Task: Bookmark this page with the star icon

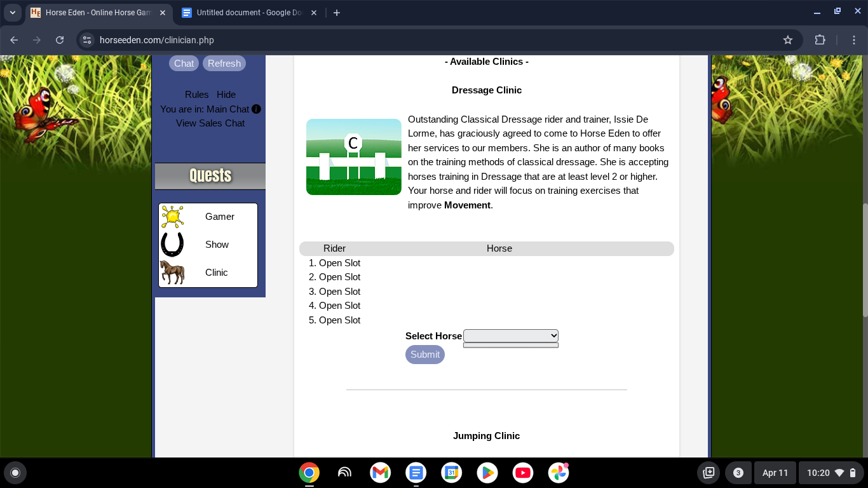Action: [x=788, y=40]
